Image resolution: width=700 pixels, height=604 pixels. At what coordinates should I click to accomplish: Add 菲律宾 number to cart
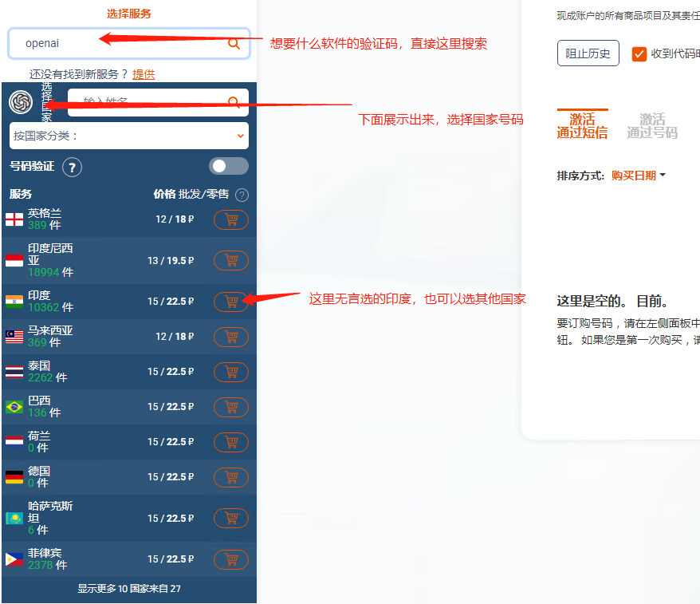230,559
